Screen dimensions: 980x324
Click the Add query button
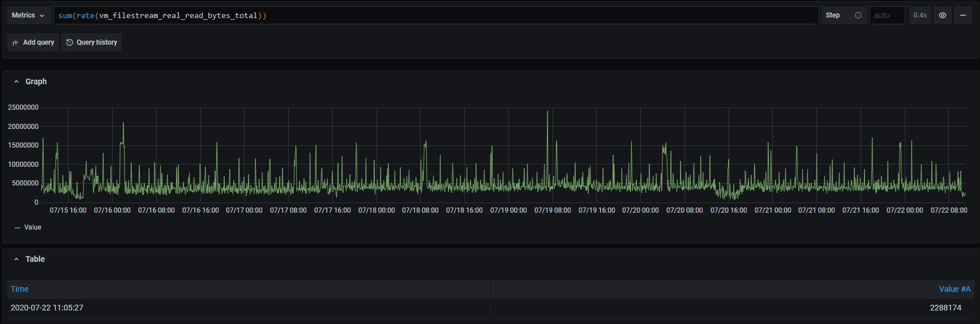pyautogui.click(x=33, y=42)
